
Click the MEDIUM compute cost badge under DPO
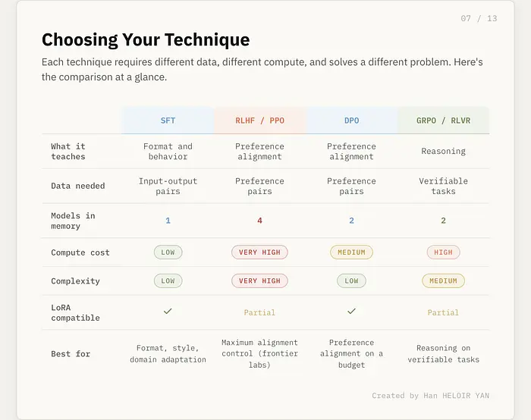click(x=351, y=252)
